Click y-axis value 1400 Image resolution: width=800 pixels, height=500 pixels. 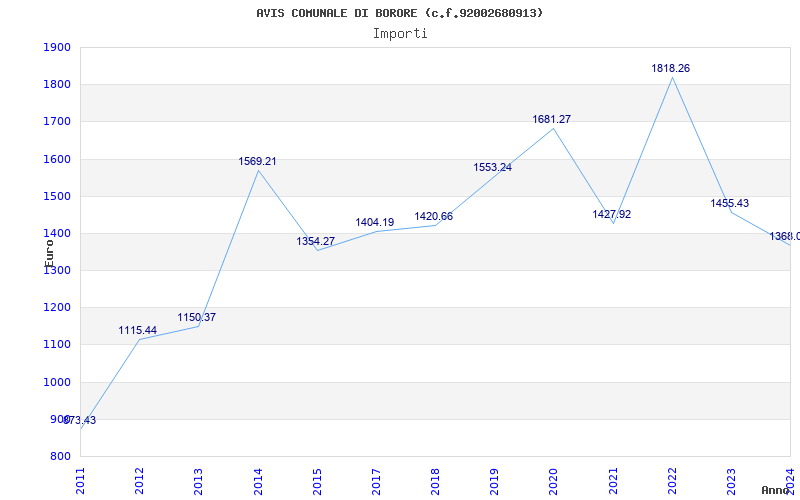[57, 234]
